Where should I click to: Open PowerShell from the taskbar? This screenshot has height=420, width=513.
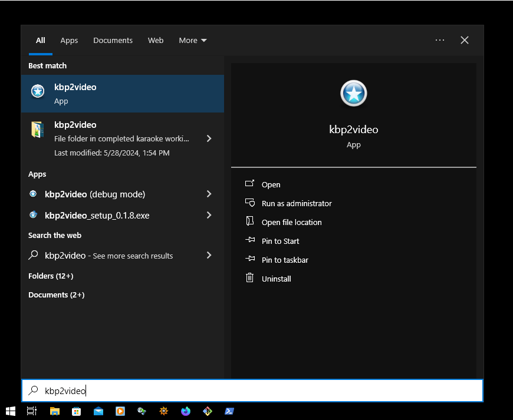pos(229,411)
